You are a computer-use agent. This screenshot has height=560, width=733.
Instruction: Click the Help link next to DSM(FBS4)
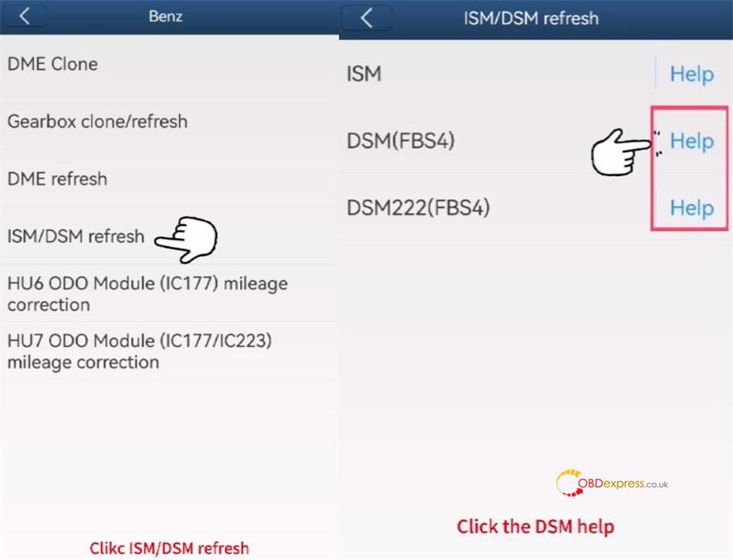point(692,140)
